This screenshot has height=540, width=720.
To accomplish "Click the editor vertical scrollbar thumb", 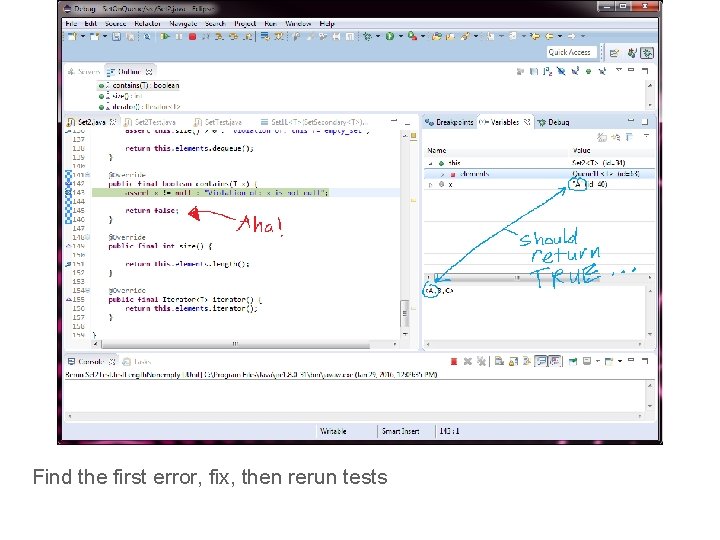I will point(405,314).
